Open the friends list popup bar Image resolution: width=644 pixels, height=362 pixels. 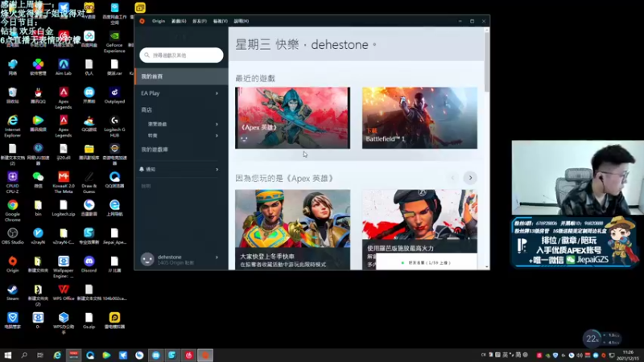[x=427, y=262]
